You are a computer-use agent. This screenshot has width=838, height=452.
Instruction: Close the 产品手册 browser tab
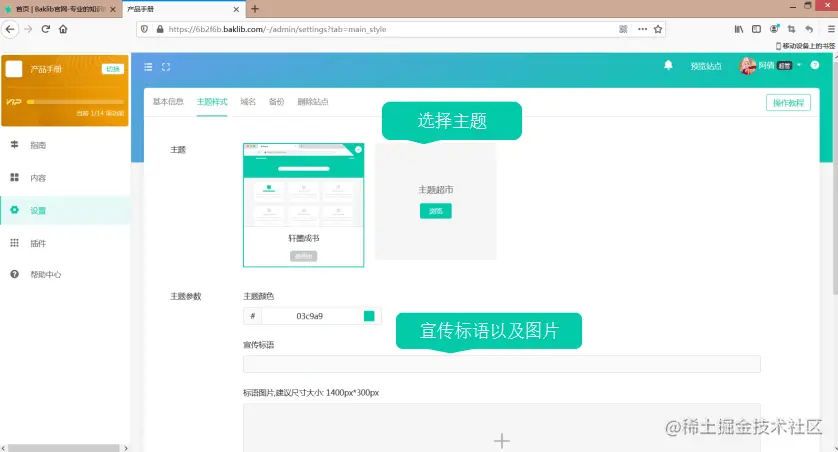(236, 9)
